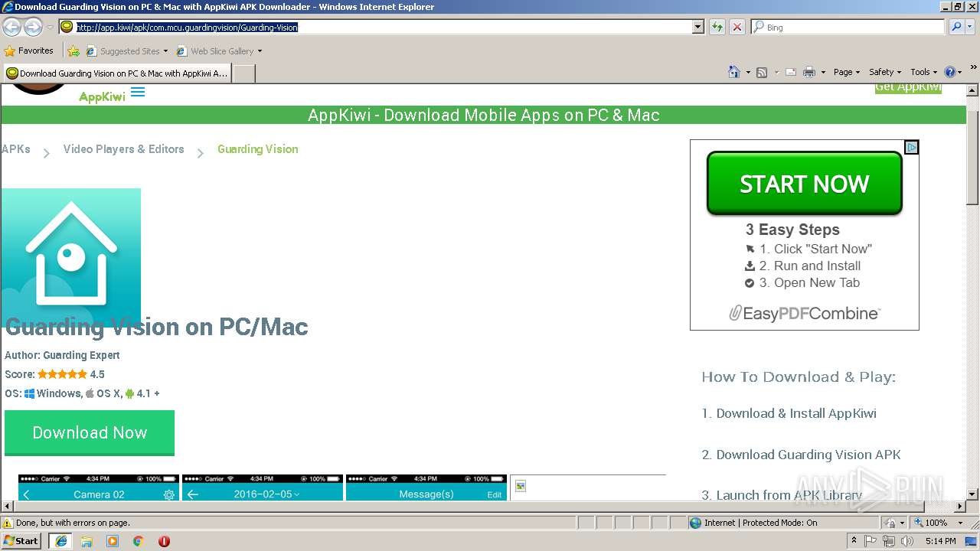This screenshot has width=980, height=551.
Task: Open Windows Explorer from taskbar
Action: coord(87,541)
